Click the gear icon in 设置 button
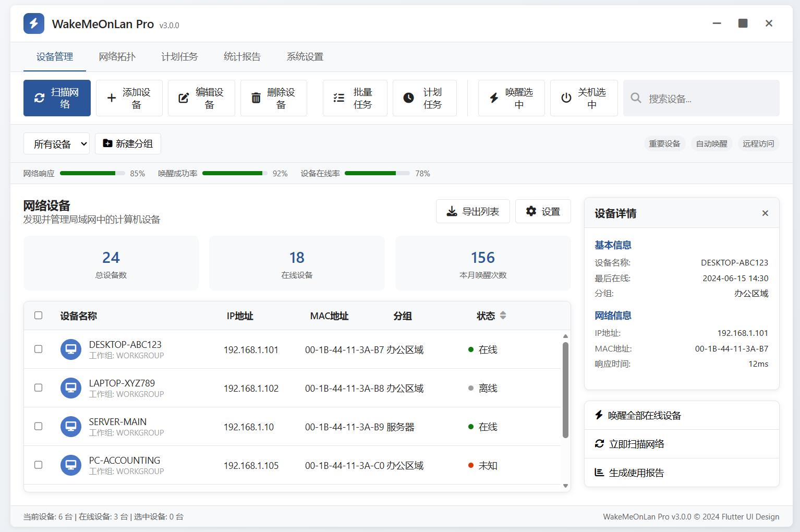The width and height of the screenshot is (800, 532). point(531,211)
